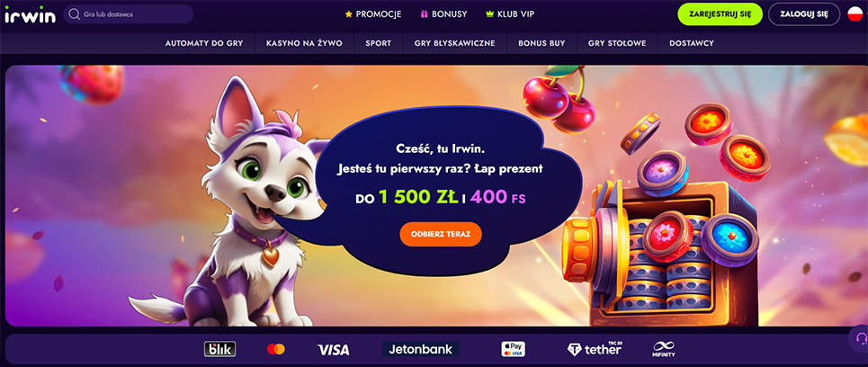Click the MiFinity payment logo

(663, 349)
